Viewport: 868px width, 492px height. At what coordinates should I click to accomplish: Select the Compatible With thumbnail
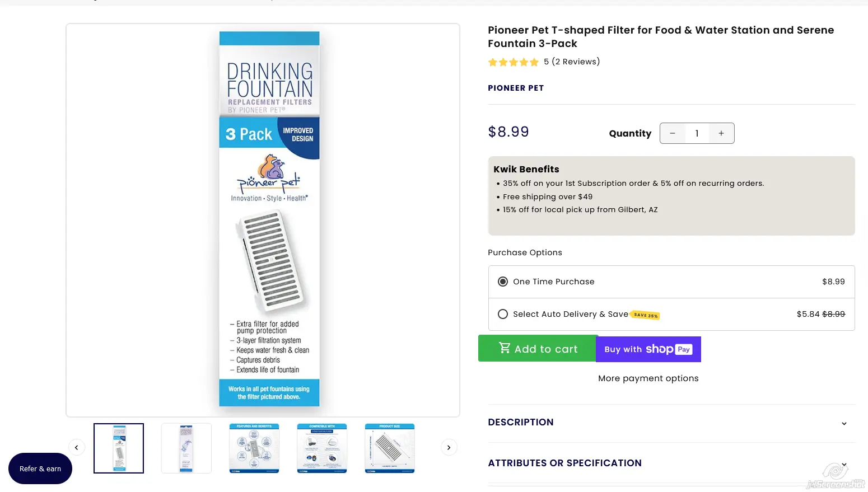322,448
